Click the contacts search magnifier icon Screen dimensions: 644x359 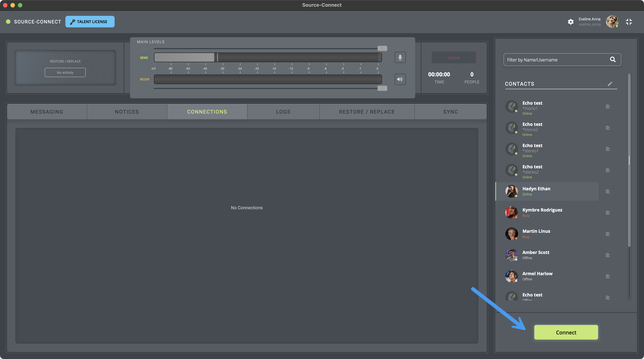pos(613,59)
